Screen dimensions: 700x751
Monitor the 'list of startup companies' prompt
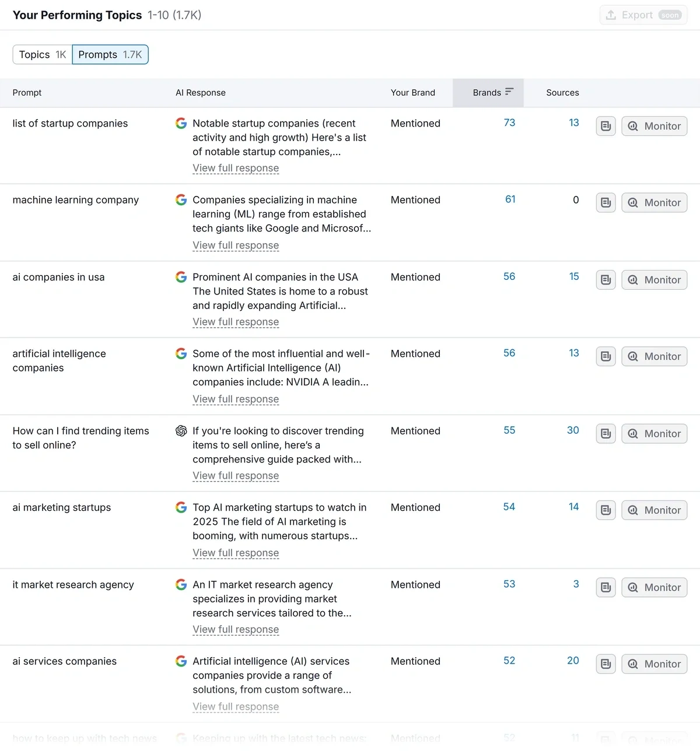coord(654,126)
